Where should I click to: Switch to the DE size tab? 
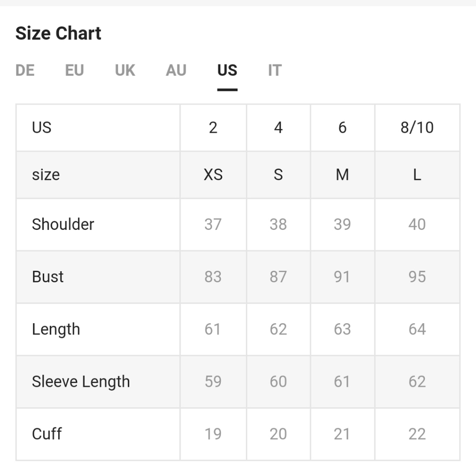point(25,70)
